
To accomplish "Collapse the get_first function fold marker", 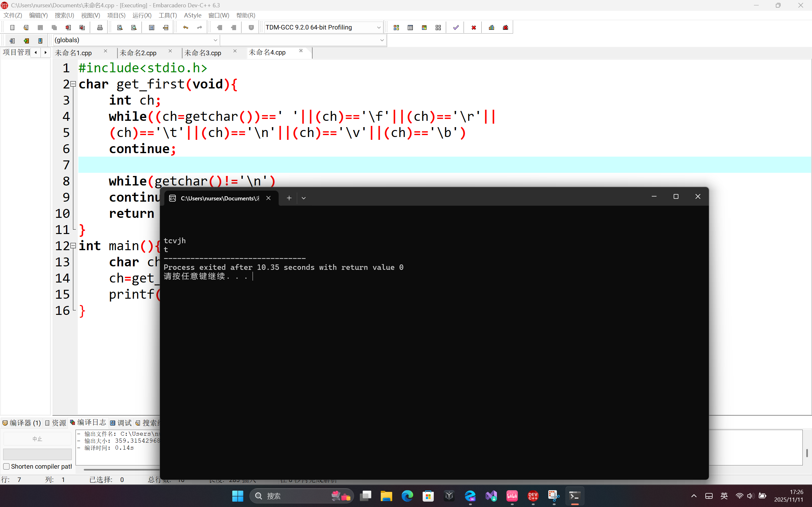I will click(73, 84).
